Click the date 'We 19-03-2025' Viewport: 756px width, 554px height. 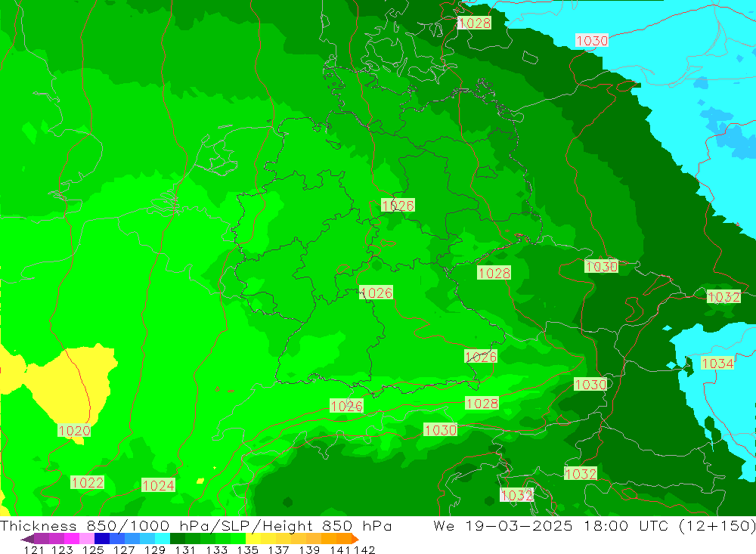[503, 525]
